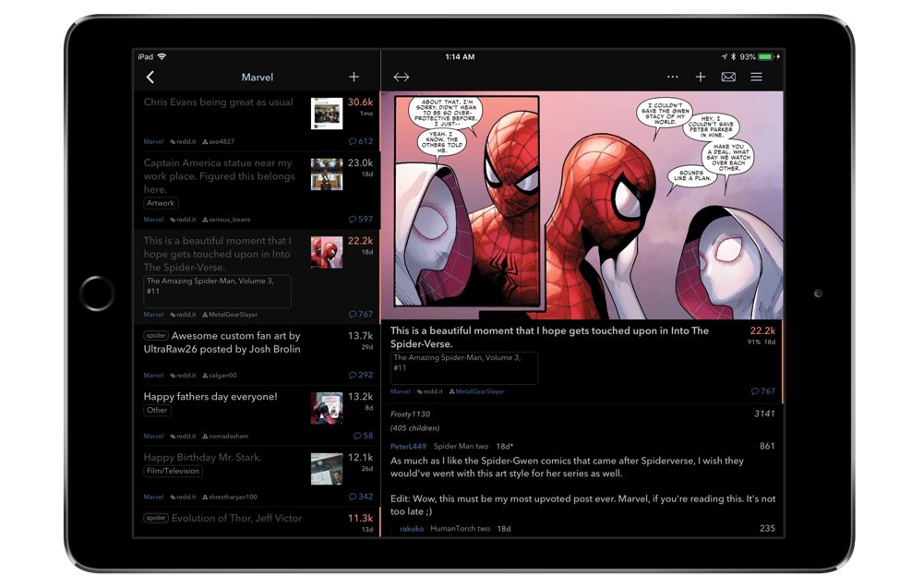Tap plus icon next to Marvel title
The height and width of the screenshot is (588, 923).
(x=354, y=77)
